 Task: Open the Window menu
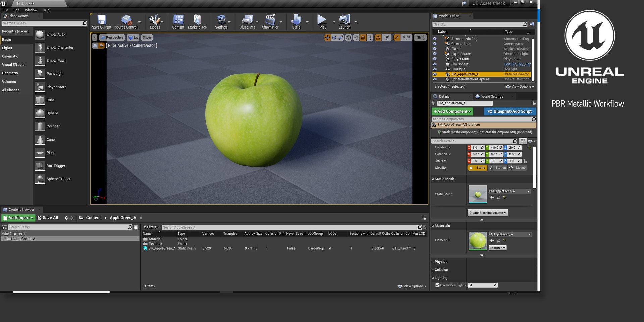click(31, 10)
